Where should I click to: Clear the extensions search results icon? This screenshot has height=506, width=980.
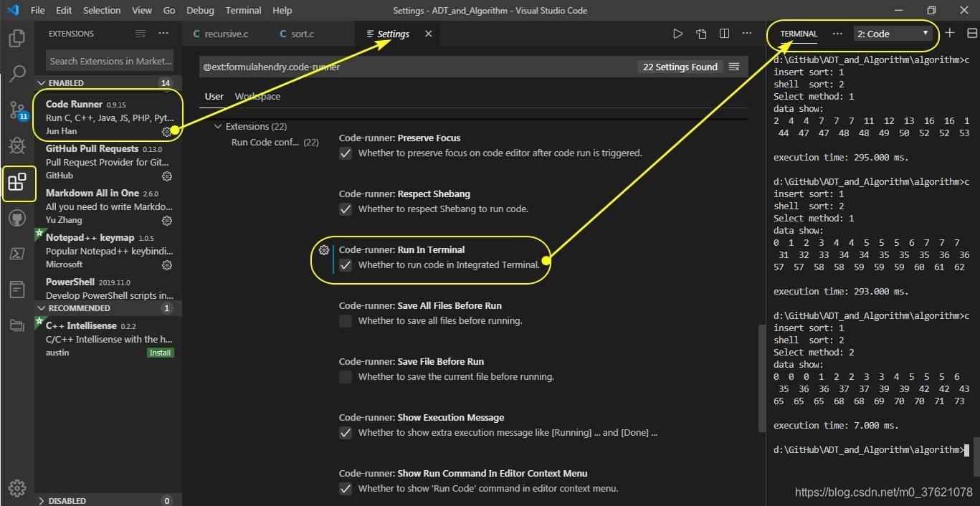(141, 34)
